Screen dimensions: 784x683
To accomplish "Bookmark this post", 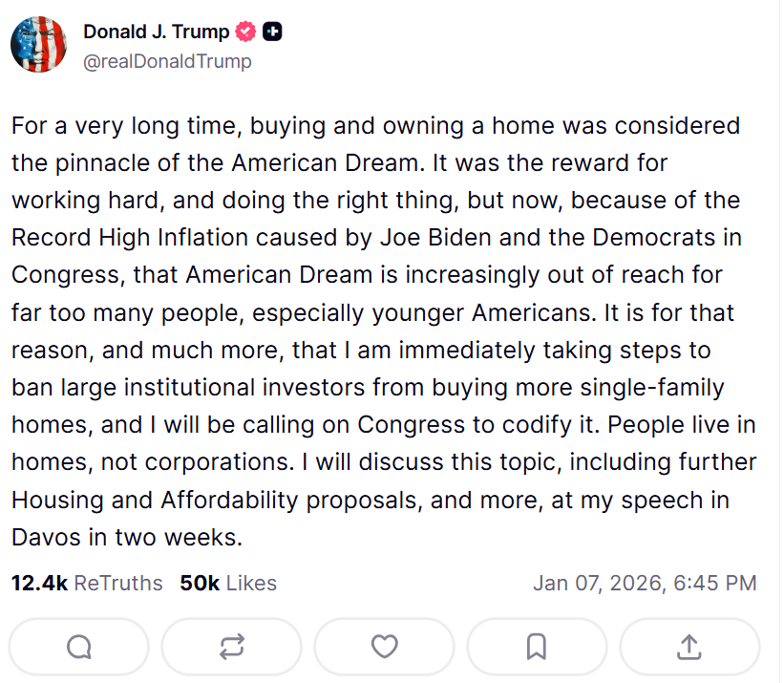I will [537, 647].
